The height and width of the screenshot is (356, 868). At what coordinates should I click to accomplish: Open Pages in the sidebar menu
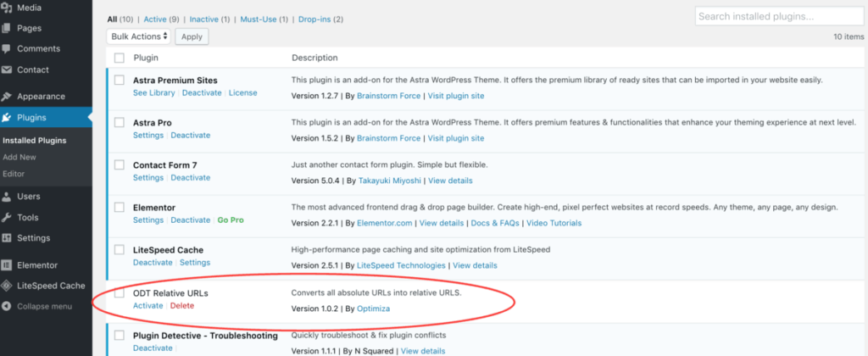pos(30,28)
